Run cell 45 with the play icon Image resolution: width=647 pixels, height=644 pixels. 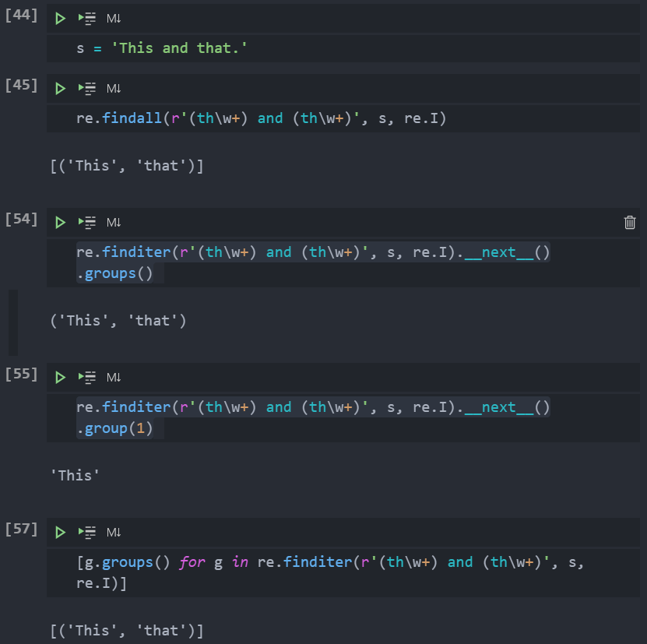coord(60,88)
